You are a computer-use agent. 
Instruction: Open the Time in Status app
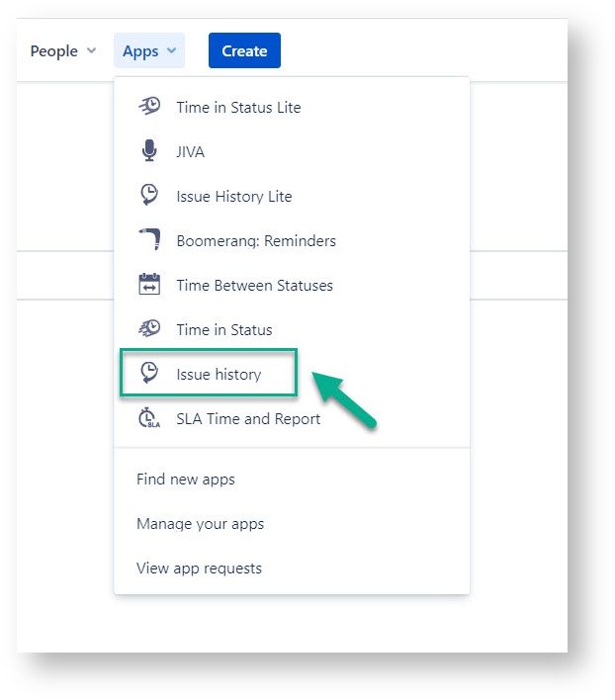point(292,329)
